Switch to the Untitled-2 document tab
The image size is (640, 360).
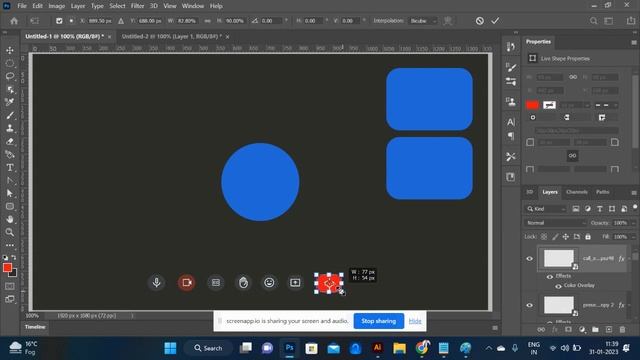point(172,36)
